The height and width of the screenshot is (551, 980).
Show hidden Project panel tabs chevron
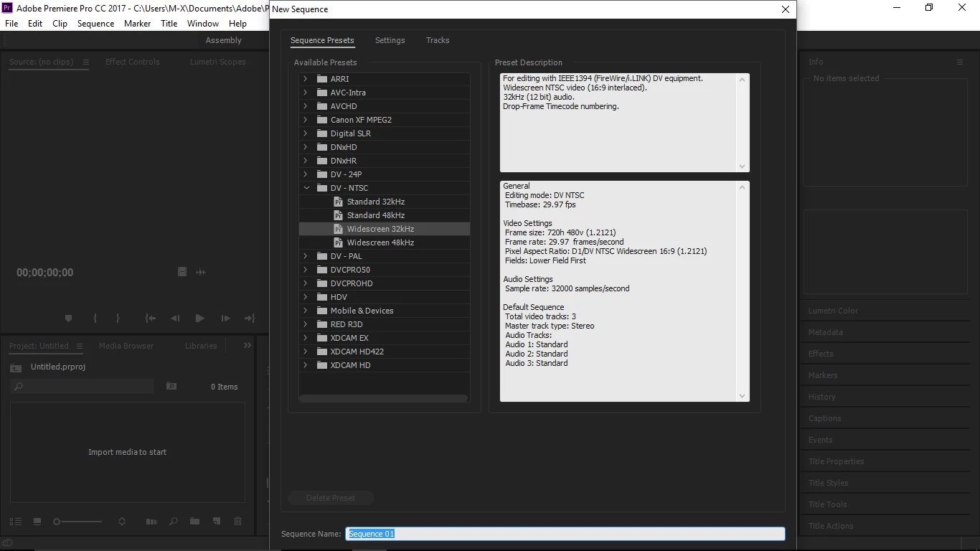coord(248,346)
